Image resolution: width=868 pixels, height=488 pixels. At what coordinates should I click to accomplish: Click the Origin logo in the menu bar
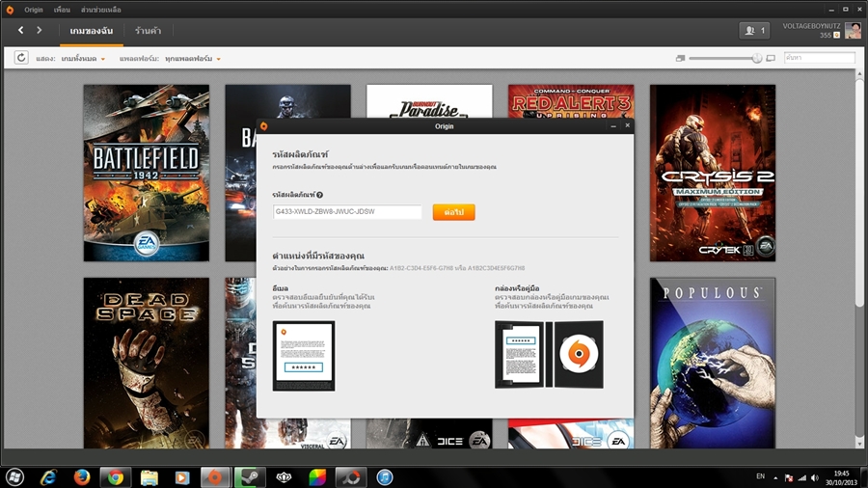pos(10,10)
